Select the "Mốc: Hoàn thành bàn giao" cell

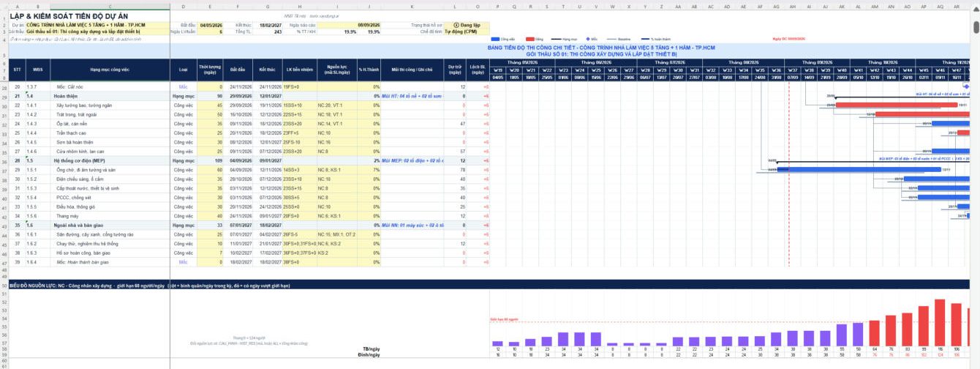coord(110,261)
